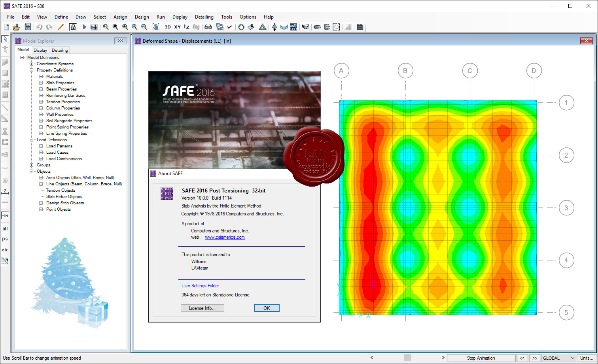
Task: Click the Show Loads downward arrow icon
Action: pos(251,27)
